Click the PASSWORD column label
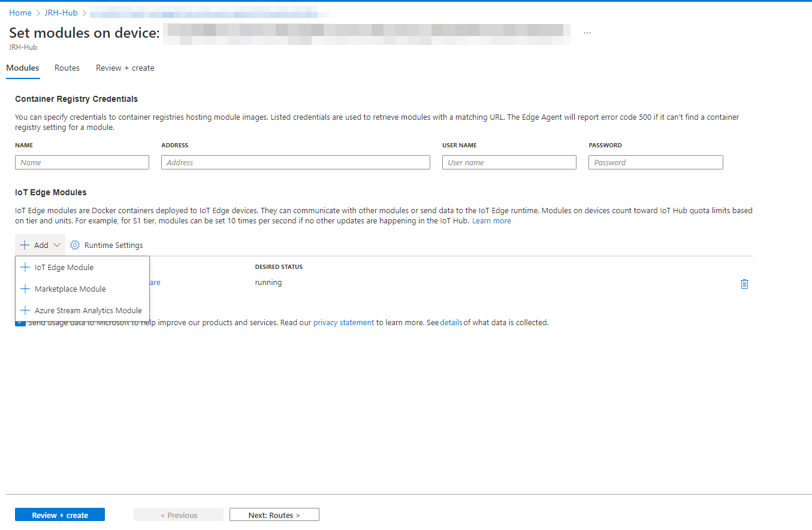Screen dimensions: 812x530 (x=605, y=145)
